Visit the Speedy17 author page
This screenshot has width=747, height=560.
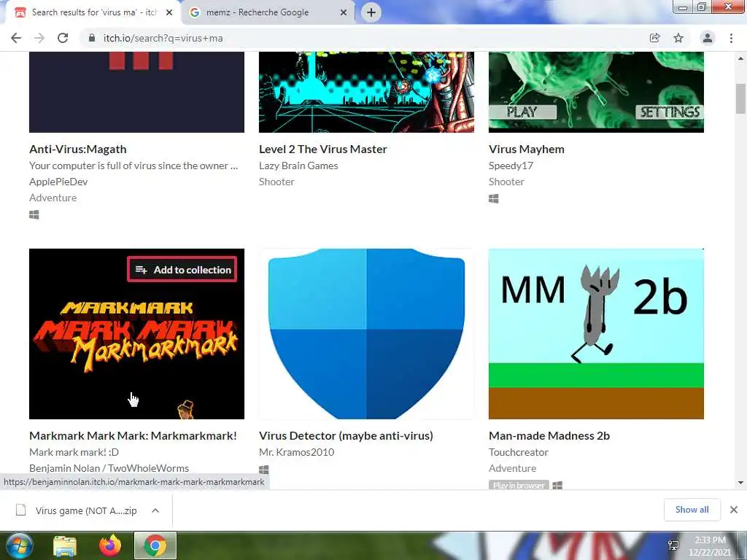[x=511, y=166]
